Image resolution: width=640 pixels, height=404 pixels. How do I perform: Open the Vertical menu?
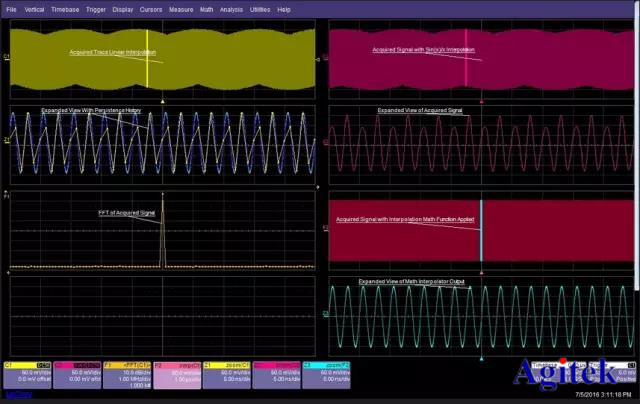click(33, 9)
